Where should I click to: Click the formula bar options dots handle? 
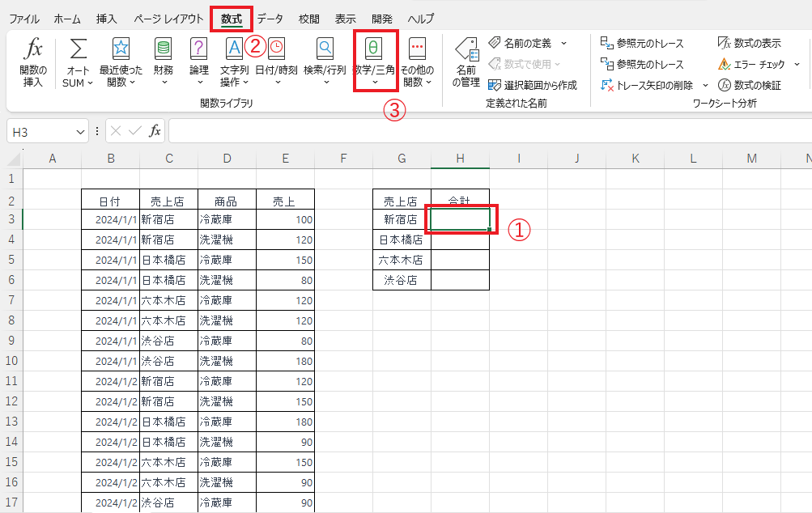[97, 131]
